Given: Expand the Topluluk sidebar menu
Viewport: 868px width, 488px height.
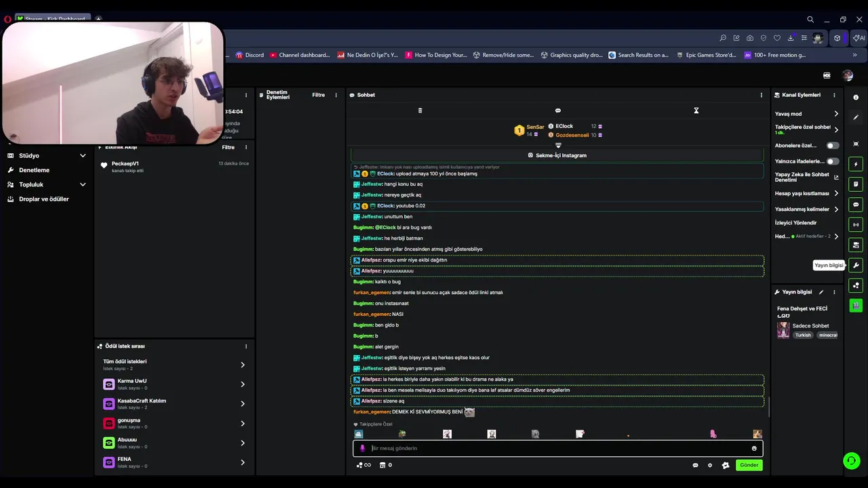Looking at the screenshot, I should pyautogui.click(x=47, y=184).
